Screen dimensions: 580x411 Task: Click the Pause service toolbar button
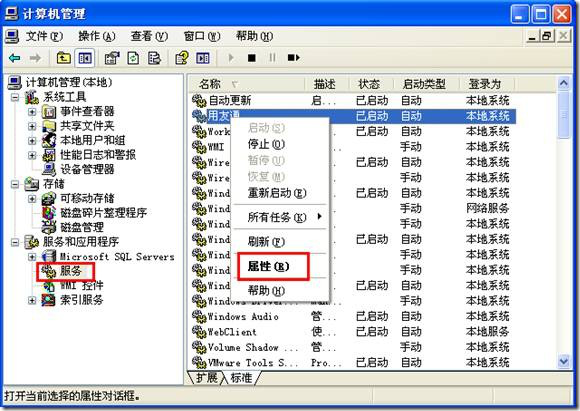pyautogui.click(x=273, y=58)
